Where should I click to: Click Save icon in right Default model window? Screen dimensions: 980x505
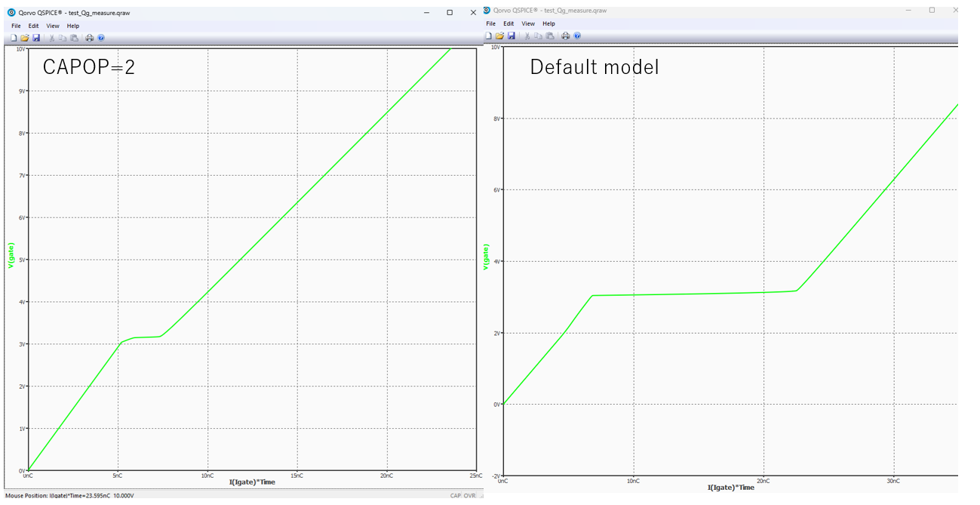click(511, 35)
